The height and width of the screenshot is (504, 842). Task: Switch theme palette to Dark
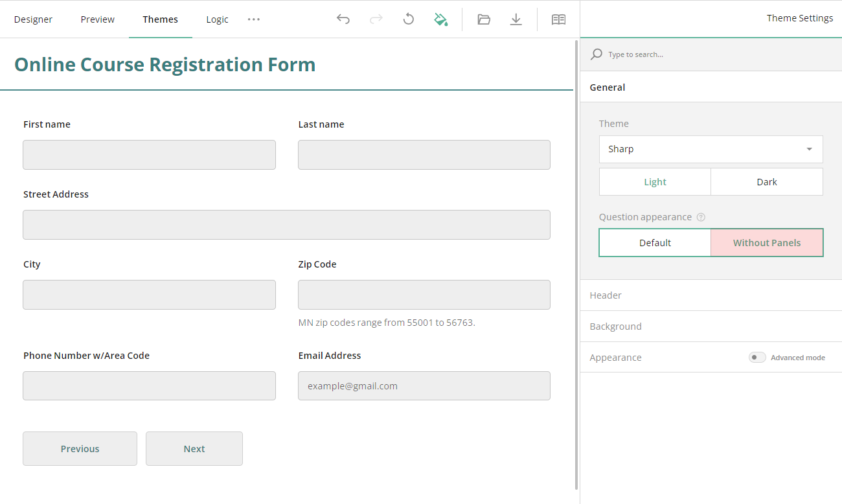click(x=766, y=181)
